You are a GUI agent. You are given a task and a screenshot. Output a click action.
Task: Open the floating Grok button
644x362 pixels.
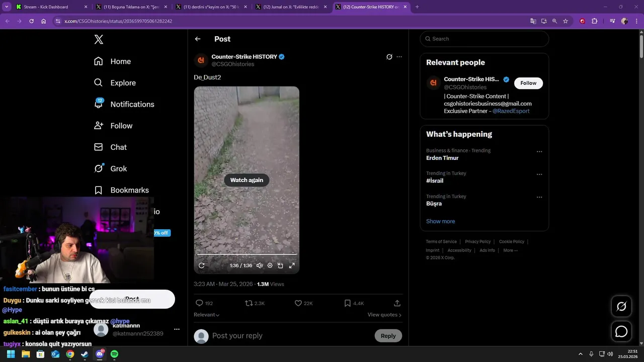[621, 306]
